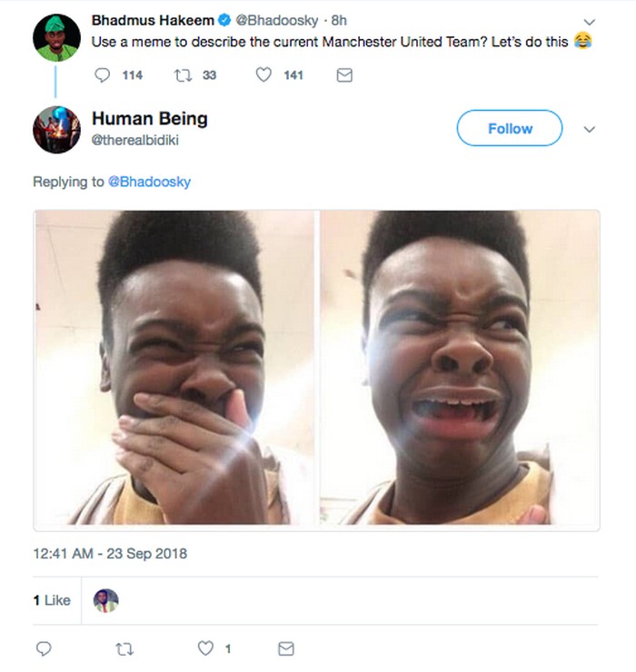Like the reply from @therealbidiki

[x=205, y=648]
